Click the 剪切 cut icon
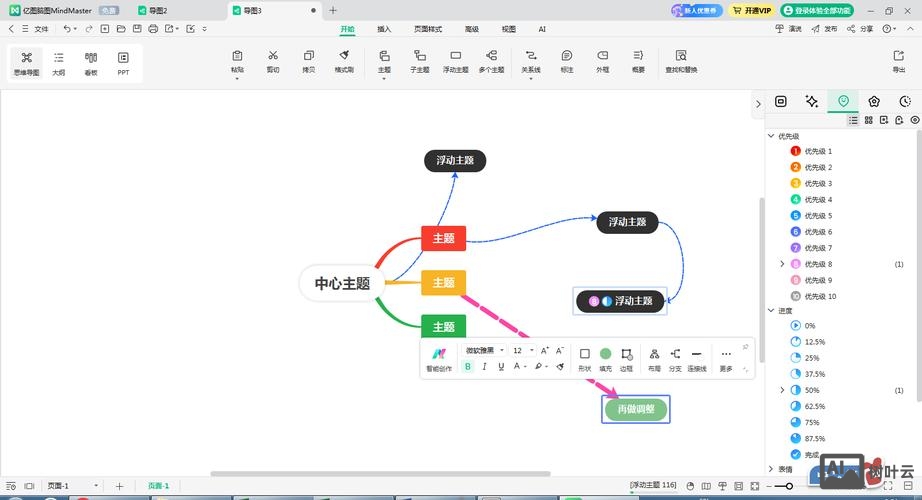This screenshot has height=500, width=922. pyautogui.click(x=273, y=61)
